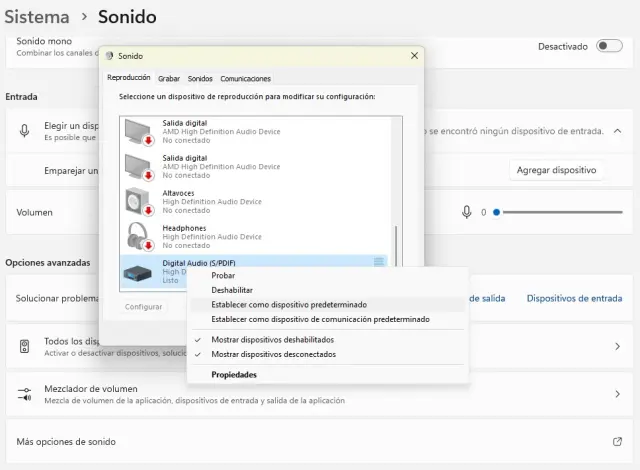Expand the Elegir un dispositivo input section
Viewport: 640px width, 470px height.
(x=617, y=131)
